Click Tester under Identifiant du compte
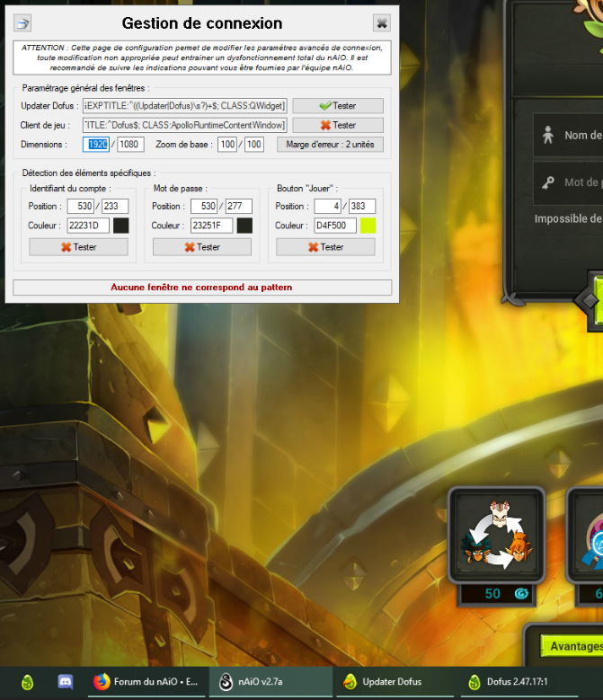This screenshot has height=700, width=603. pyautogui.click(x=78, y=247)
